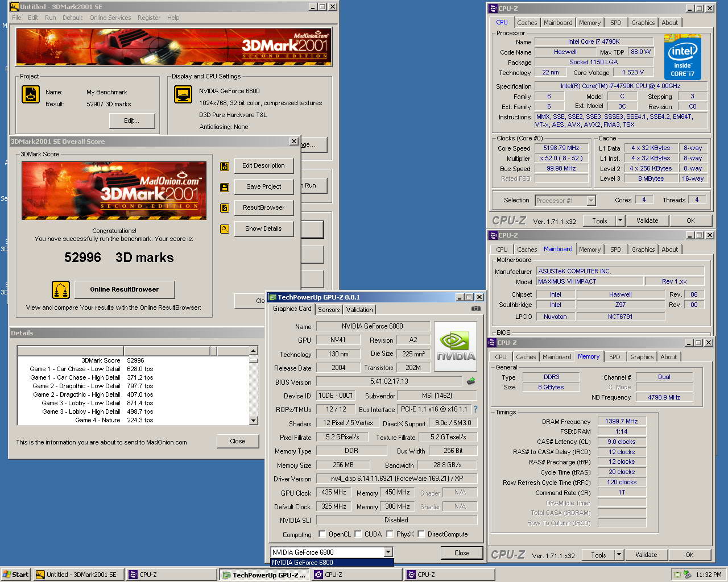Switch to the Validation tab in GPU-Z
The image size is (728, 582).
click(359, 310)
